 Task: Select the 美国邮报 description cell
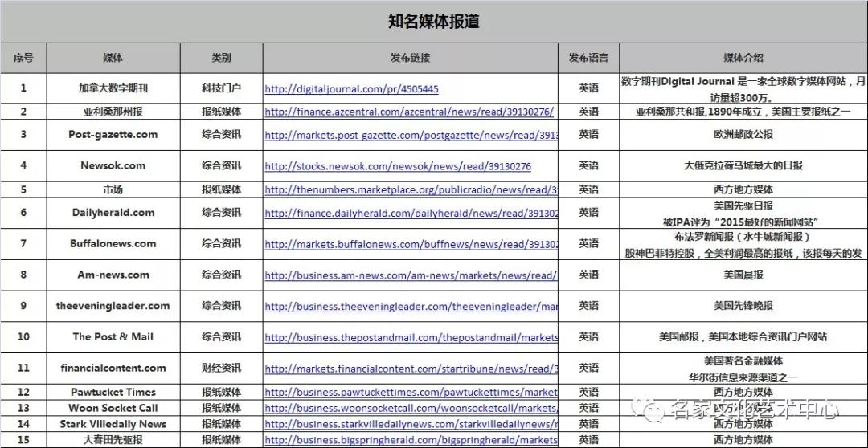pyautogui.click(x=743, y=337)
